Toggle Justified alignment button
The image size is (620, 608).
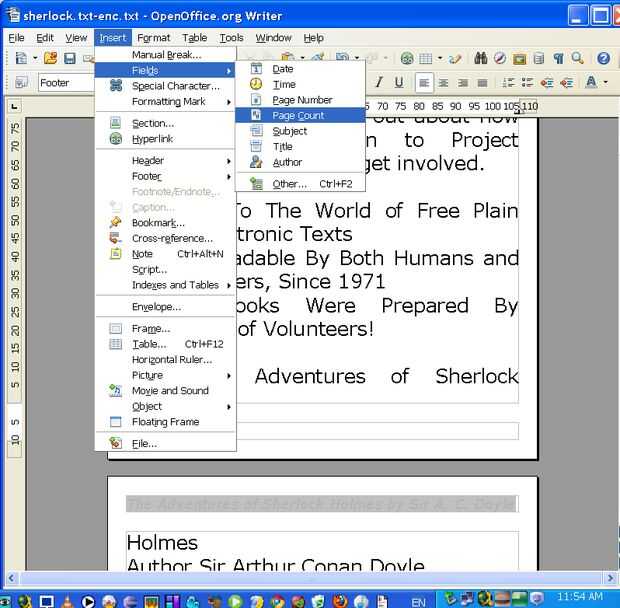pyautogui.click(x=482, y=83)
